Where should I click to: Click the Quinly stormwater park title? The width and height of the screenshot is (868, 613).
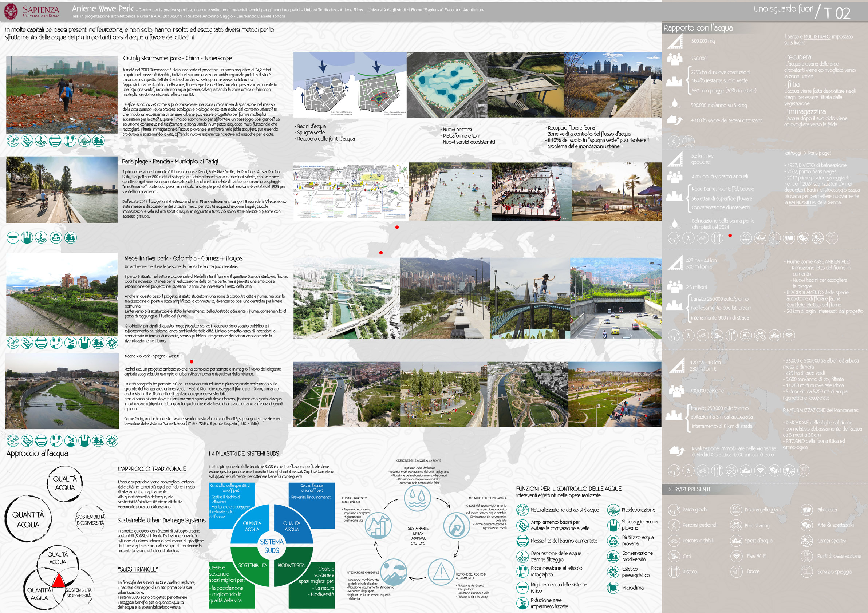click(177, 58)
